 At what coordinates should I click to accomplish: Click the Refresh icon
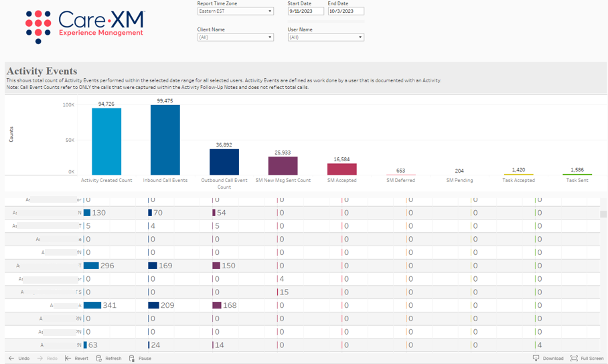(99, 359)
